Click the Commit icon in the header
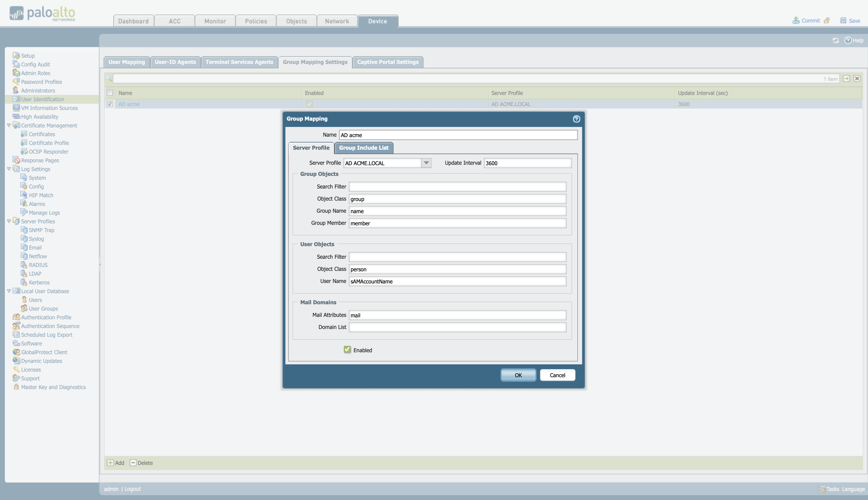 pyautogui.click(x=796, y=21)
